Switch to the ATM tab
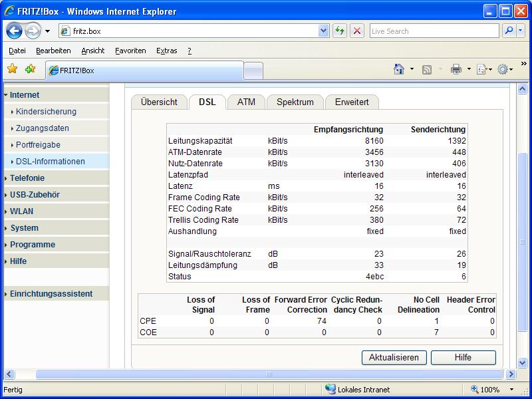Screen dimensions: 532x399 (x=246, y=102)
